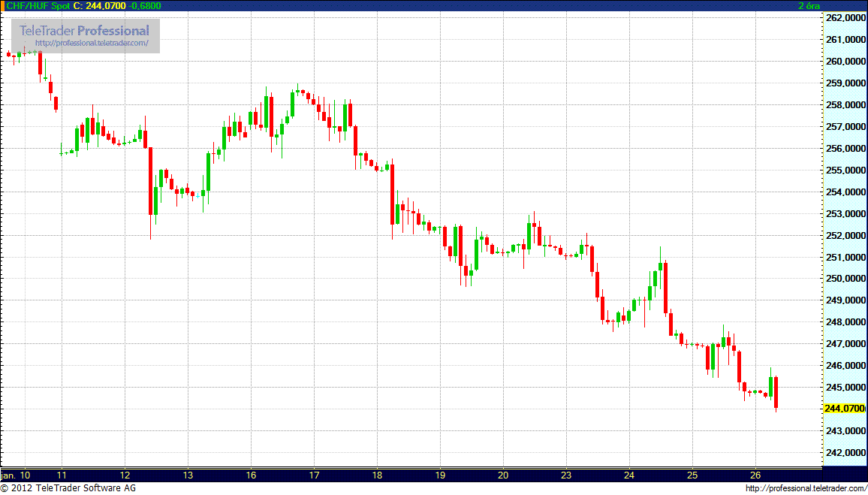This screenshot has height=495, width=868.
Task: Select the 252,0000 price axis label
Action: (x=845, y=235)
